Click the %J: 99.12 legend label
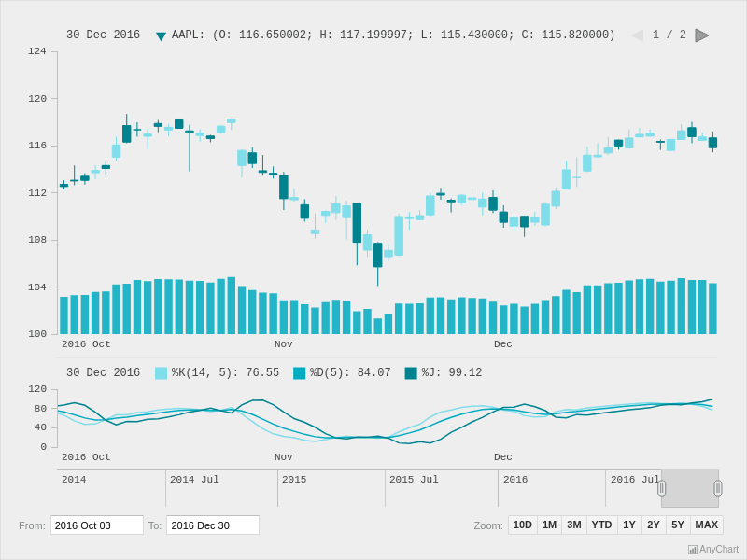 452,372
